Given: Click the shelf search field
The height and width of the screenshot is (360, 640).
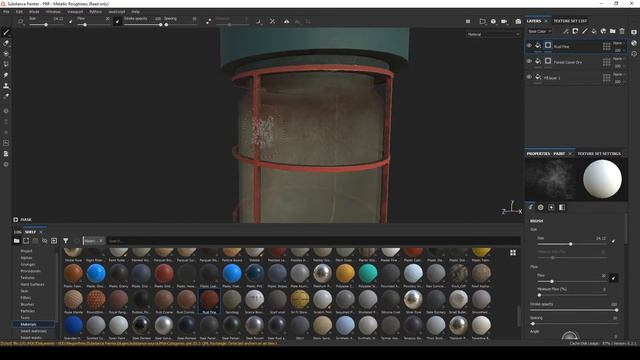Looking at the screenshot, I should [313, 241].
